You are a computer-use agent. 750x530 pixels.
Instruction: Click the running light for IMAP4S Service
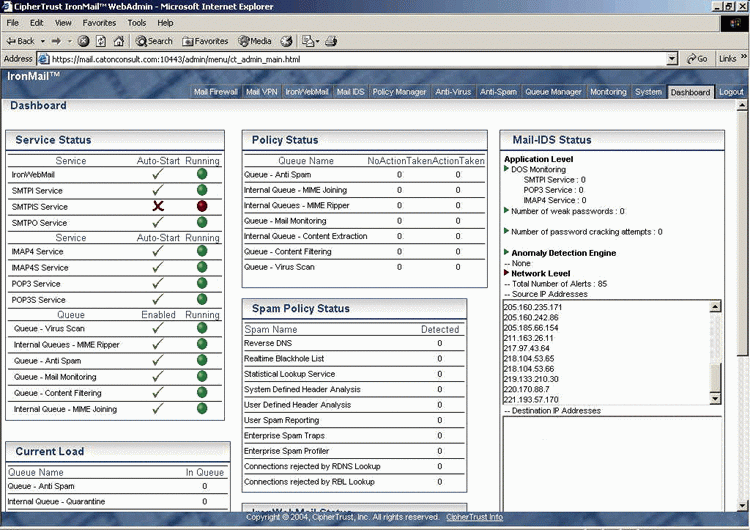coord(202,267)
